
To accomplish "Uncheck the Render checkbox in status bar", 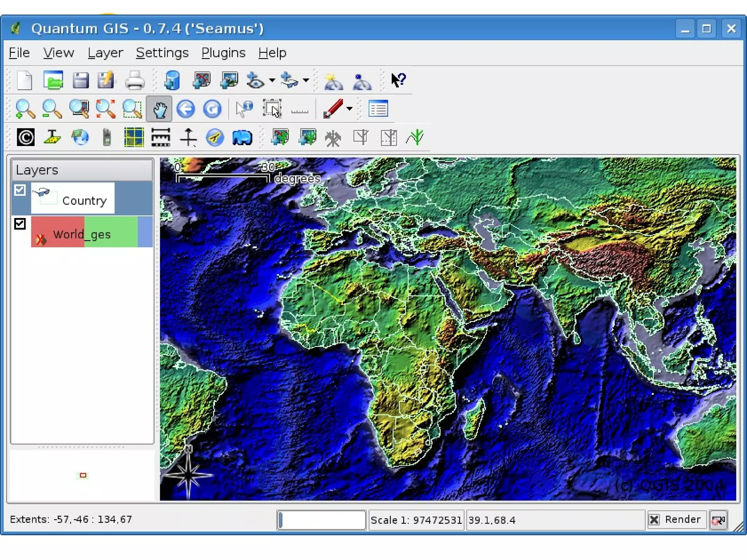I will point(654,520).
